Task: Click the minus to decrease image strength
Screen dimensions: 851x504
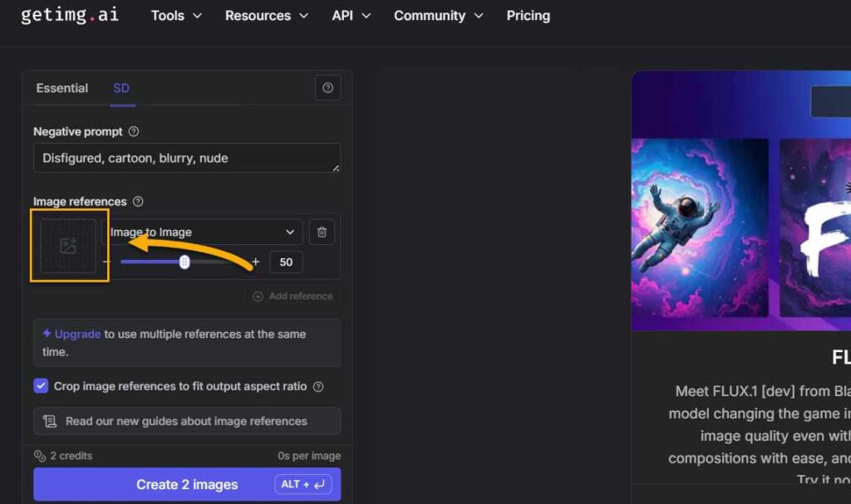Action: coord(106,262)
